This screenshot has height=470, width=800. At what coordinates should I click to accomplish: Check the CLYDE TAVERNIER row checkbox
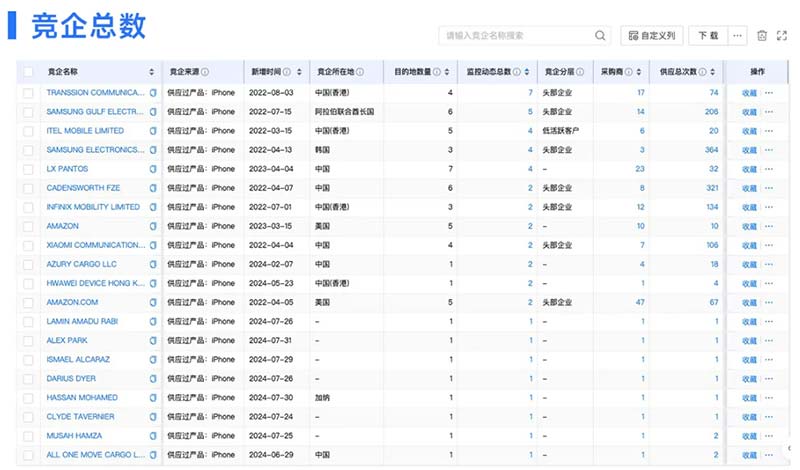pos(29,417)
